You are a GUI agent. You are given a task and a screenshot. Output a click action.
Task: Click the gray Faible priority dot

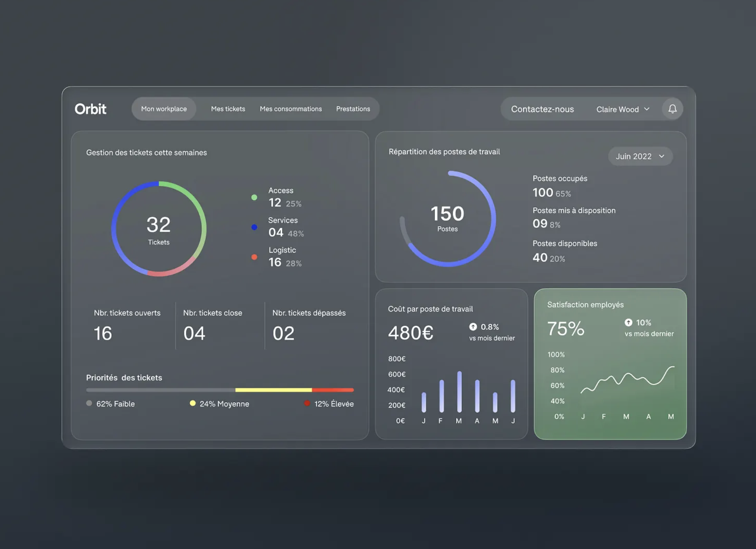pos(89,403)
